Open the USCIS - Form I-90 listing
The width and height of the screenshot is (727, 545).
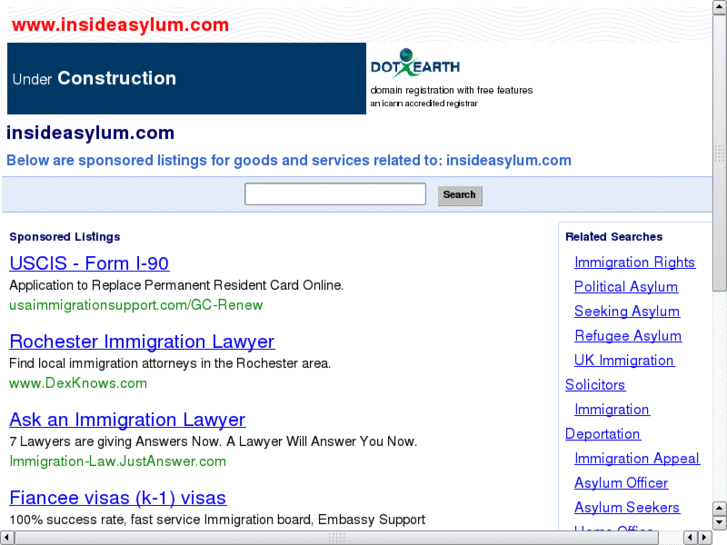click(89, 263)
